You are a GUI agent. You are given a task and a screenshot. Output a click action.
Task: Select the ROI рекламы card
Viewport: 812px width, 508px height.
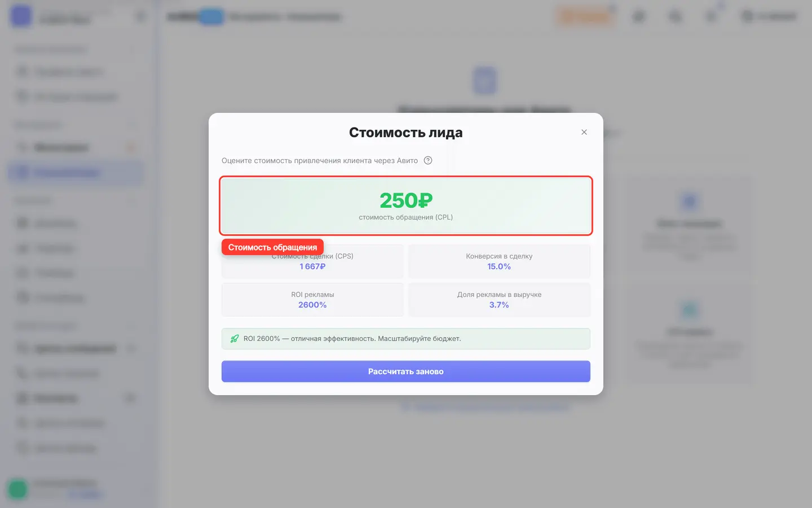point(312,300)
